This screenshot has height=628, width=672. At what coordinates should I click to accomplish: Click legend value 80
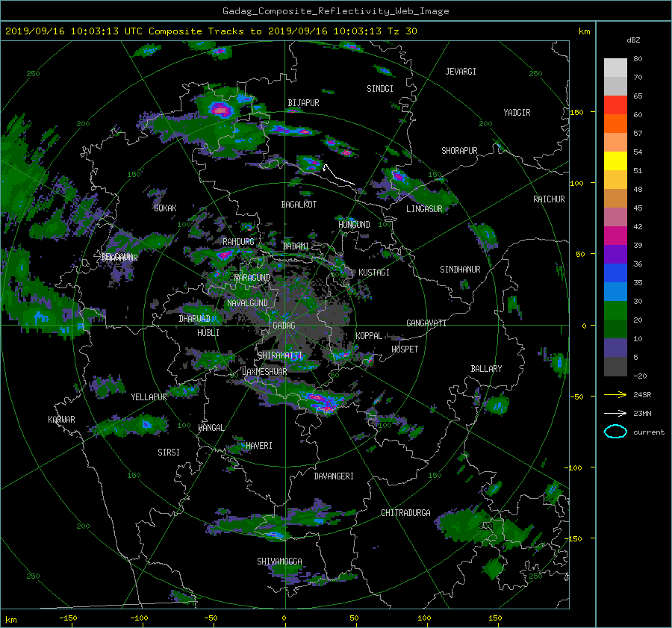638,59
